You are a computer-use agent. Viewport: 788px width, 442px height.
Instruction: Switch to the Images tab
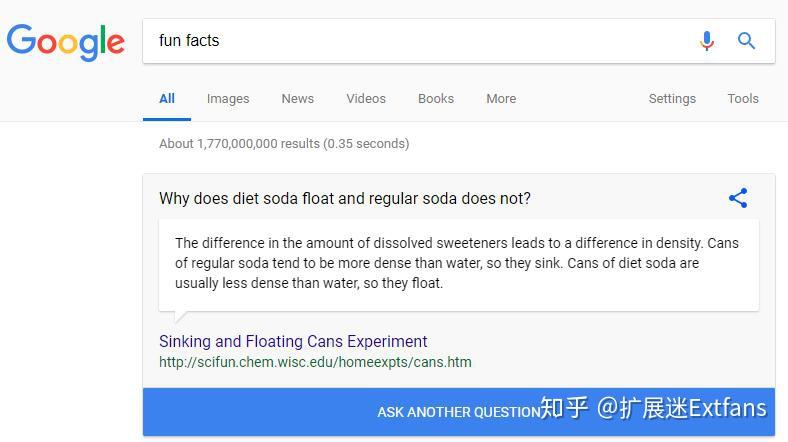click(x=228, y=99)
